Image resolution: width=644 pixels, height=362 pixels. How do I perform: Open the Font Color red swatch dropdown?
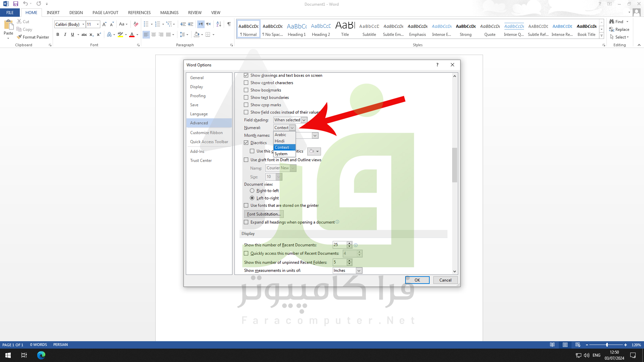(x=138, y=35)
